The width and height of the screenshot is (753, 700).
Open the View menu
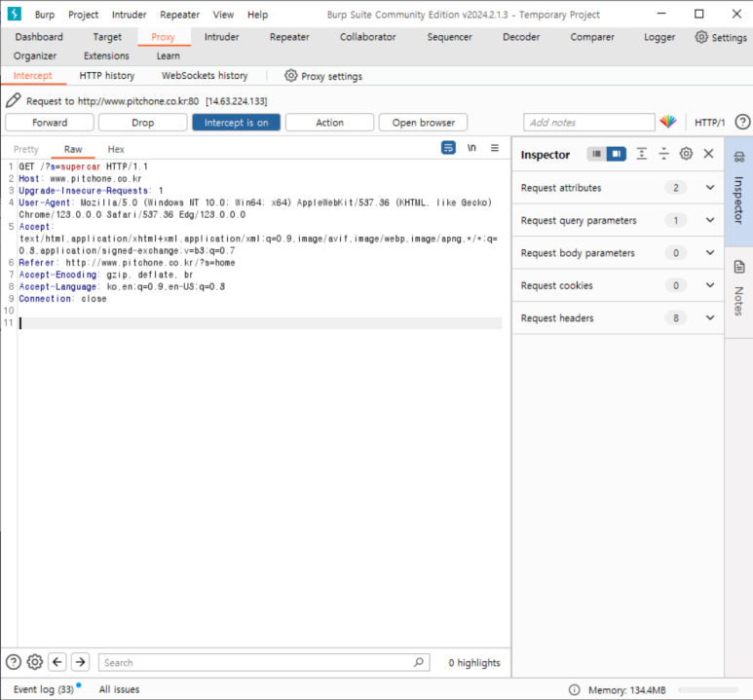click(x=223, y=15)
